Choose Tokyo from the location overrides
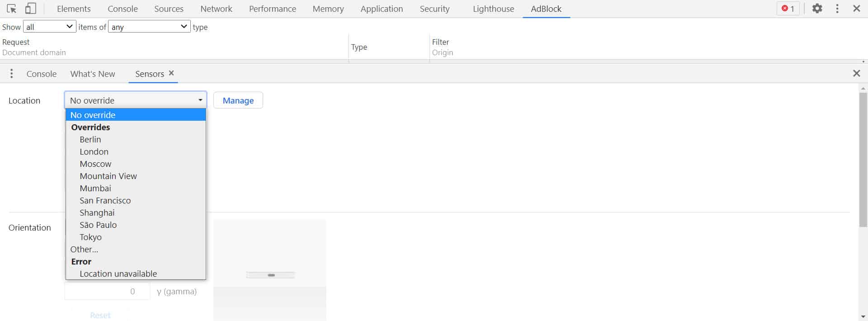Viewport: 868px width, 321px height. pyautogui.click(x=91, y=237)
